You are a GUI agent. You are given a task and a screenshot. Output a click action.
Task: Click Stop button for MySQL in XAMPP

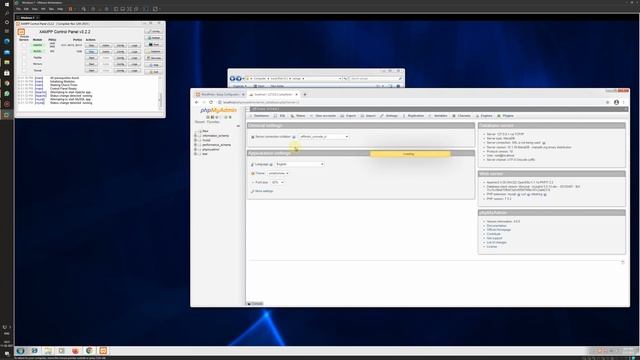[x=91, y=51]
